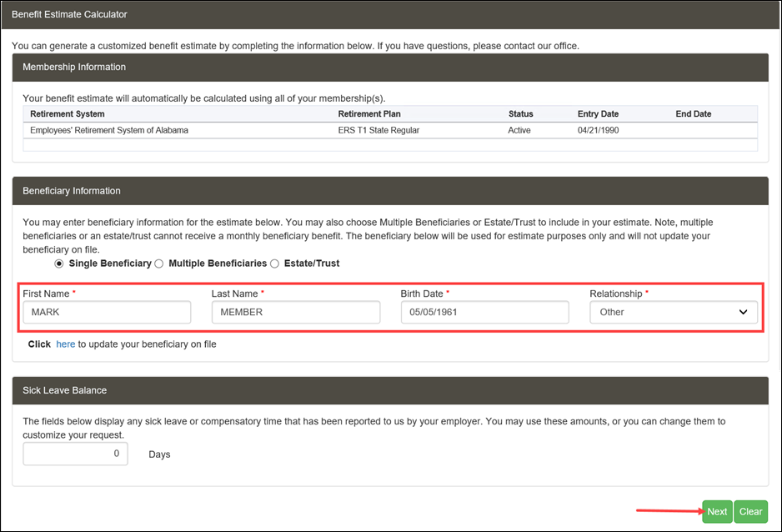Open the Relationship dropdown
The height and width of the screenshot is (532, 782).
(674, 312)
